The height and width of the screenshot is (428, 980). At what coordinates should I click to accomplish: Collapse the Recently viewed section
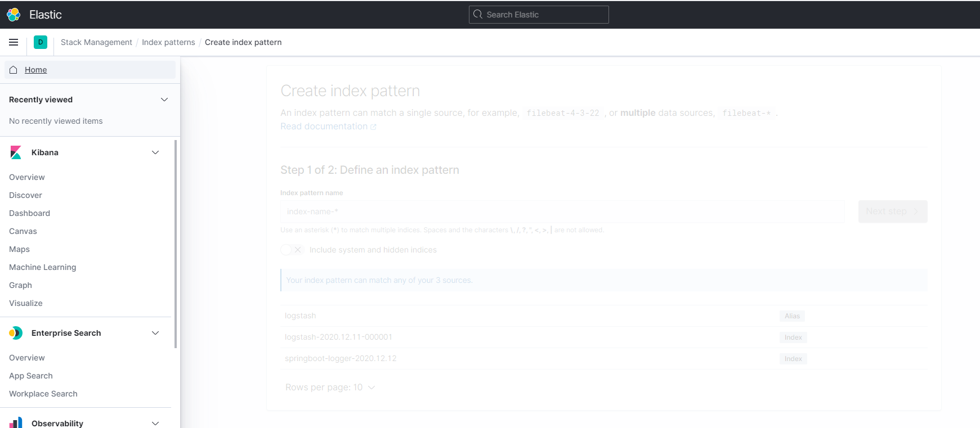click(164, 100)
